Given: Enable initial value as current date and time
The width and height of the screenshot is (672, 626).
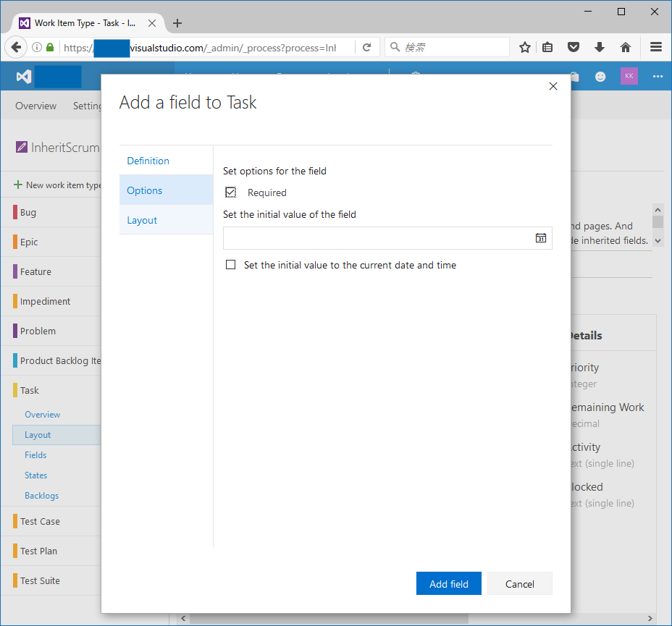Looking at the screenshot, I should point(231,265).
